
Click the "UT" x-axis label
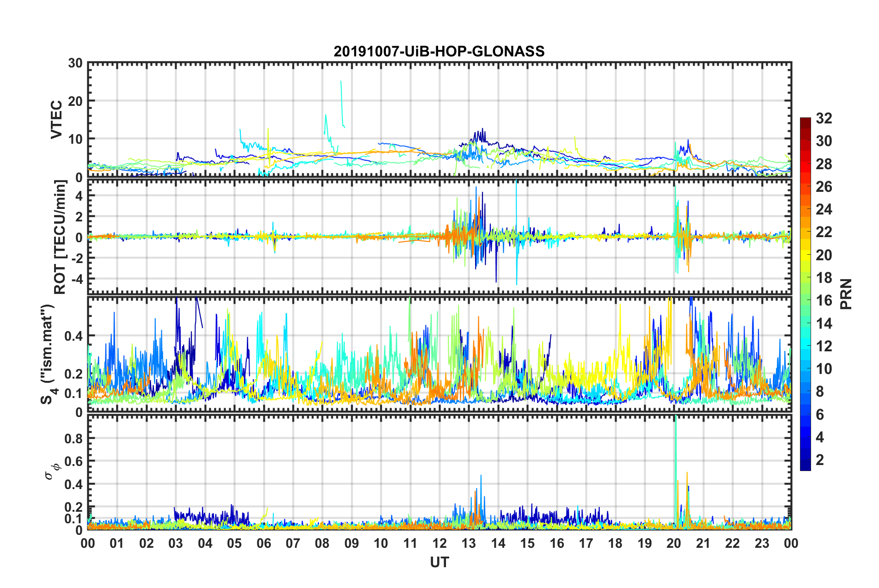click(439, 562)
